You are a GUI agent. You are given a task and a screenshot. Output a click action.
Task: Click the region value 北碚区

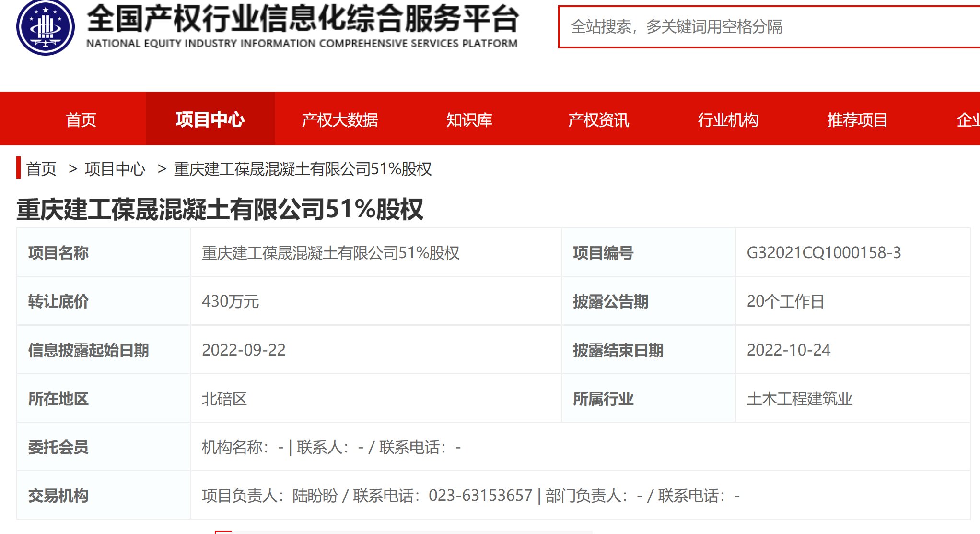click(224, 399)
